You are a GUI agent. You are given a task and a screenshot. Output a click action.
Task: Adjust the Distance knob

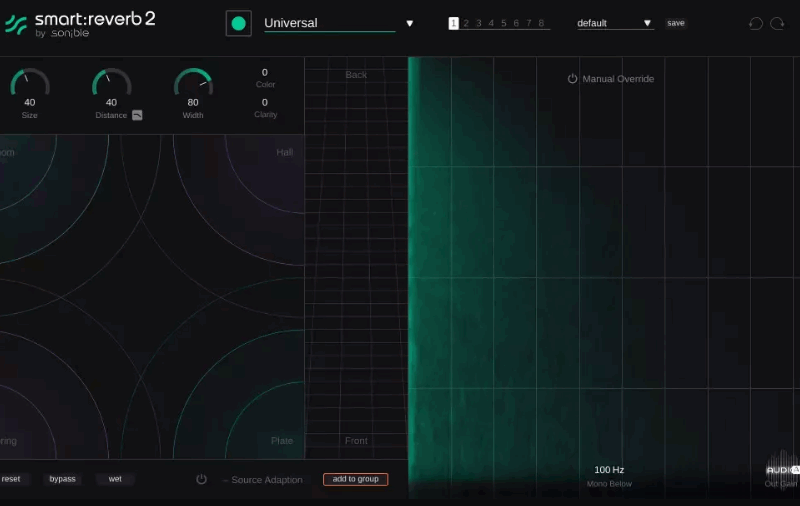pyautogui.click(x=111, y=82)
